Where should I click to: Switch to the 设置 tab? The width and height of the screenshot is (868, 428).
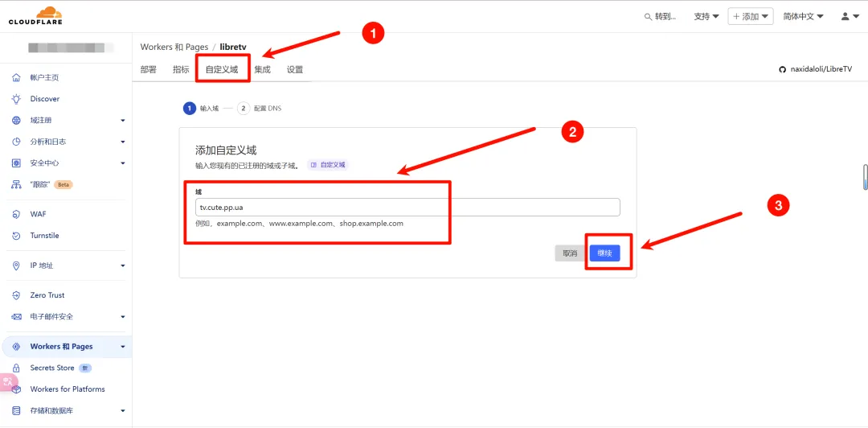coord(295,70)
